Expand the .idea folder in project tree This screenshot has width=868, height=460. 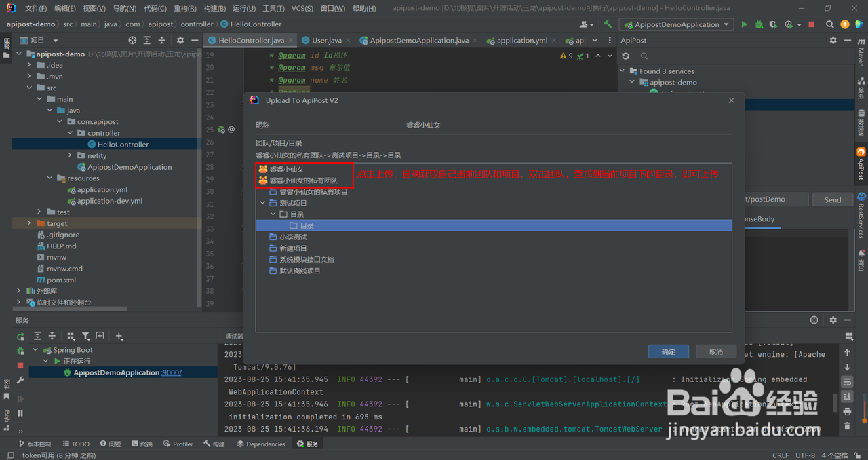click(29, 65)
